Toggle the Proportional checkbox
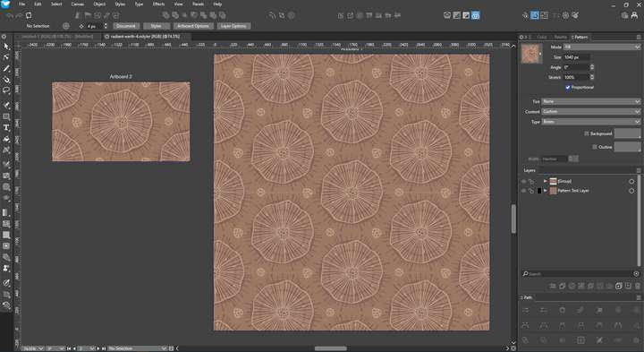This screenshot has width=644, height=352. tap(568, 87)
